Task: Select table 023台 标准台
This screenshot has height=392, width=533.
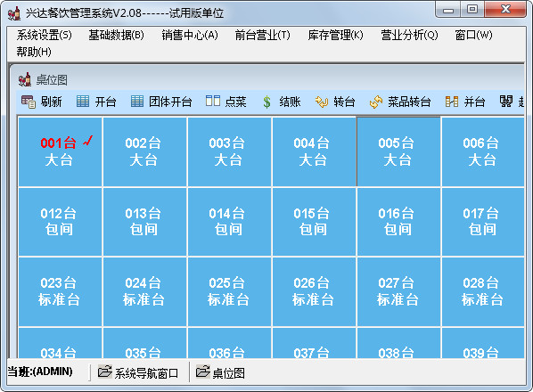Action: 60,291
